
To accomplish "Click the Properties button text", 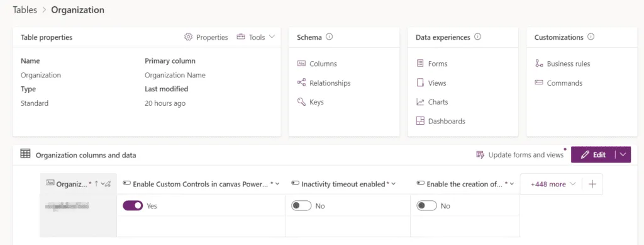I will pos(212,37).
